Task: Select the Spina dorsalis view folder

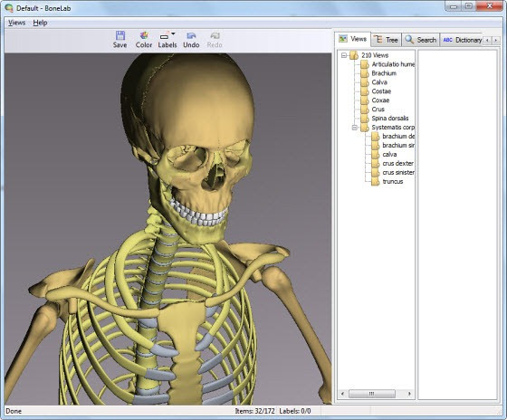Action: coord(390,119)
